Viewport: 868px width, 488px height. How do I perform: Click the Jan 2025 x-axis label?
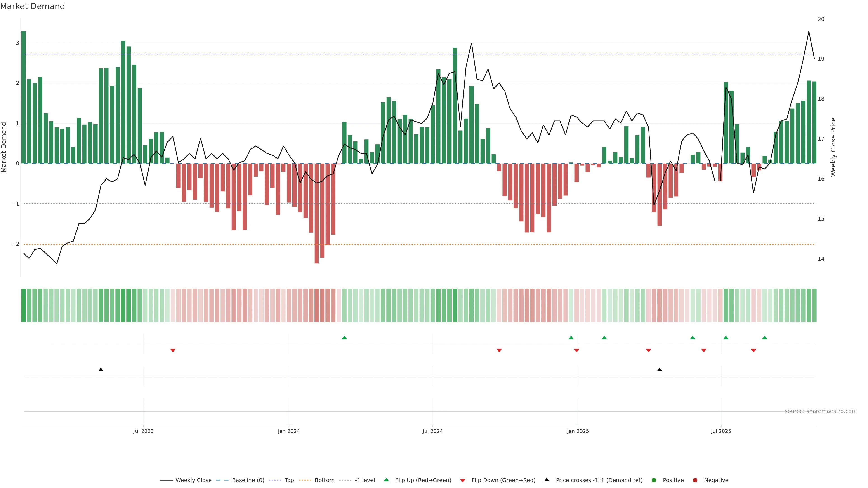pyautogui.click(x=578, y=432)
